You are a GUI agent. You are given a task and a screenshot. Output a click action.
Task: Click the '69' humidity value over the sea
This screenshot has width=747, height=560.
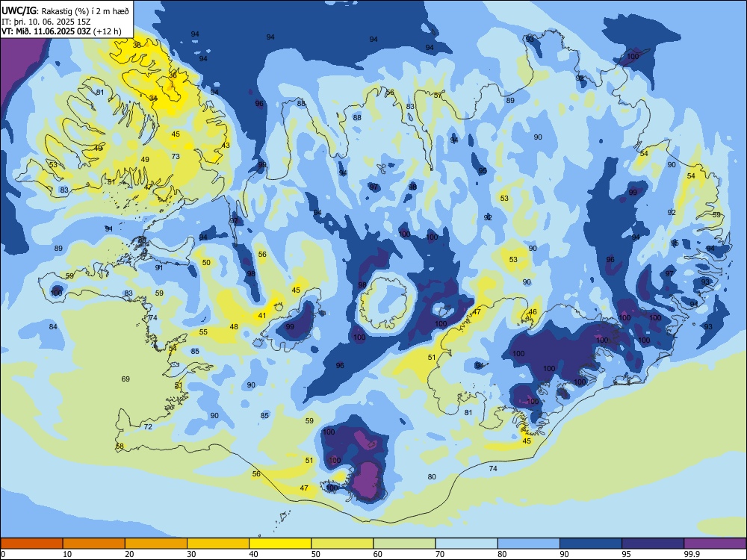tap(125, 379)
